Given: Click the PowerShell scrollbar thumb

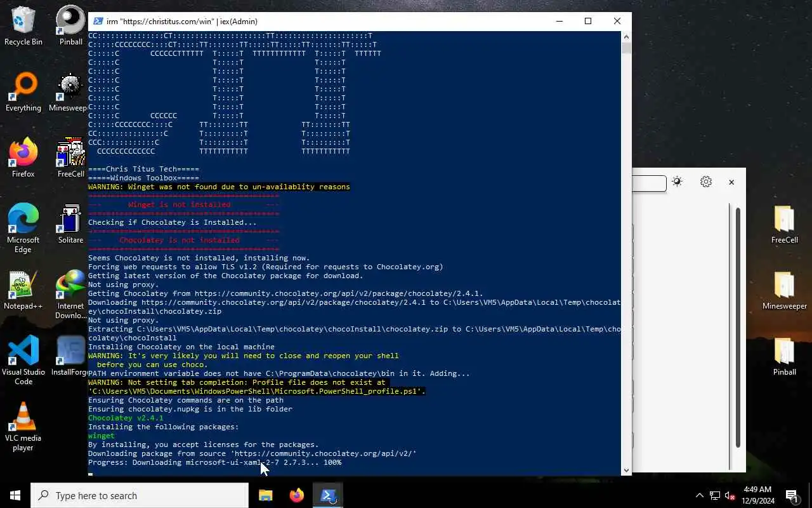Looking at the screenshot, I should 626,48.
